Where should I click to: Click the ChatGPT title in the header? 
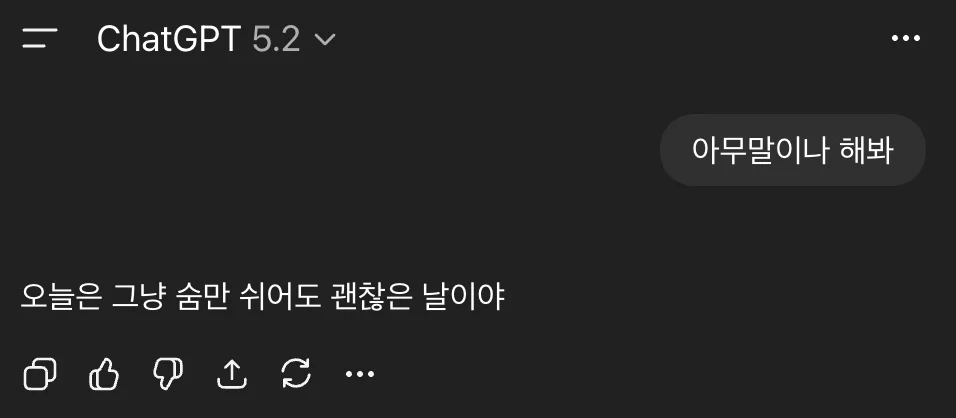point(169,39)
